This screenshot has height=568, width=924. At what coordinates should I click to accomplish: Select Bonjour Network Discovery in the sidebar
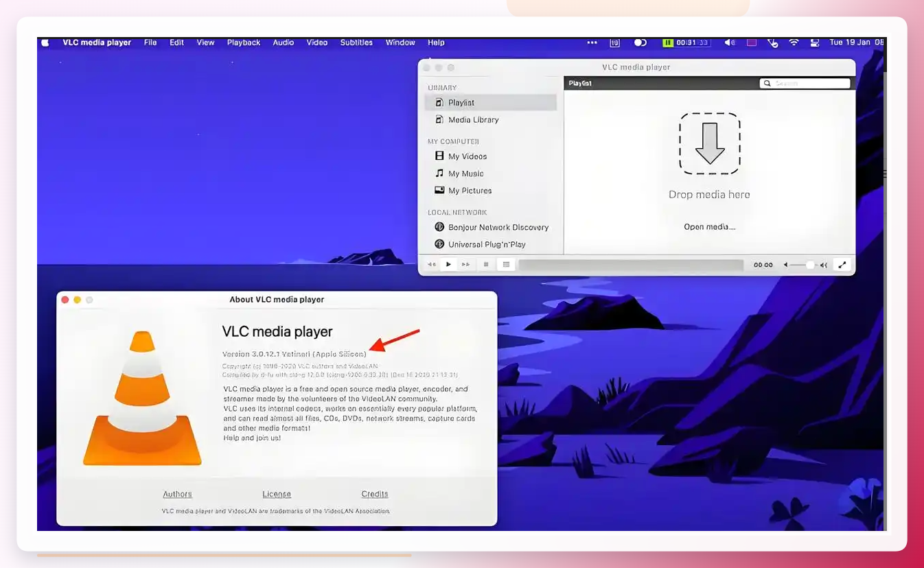(491, 227)
